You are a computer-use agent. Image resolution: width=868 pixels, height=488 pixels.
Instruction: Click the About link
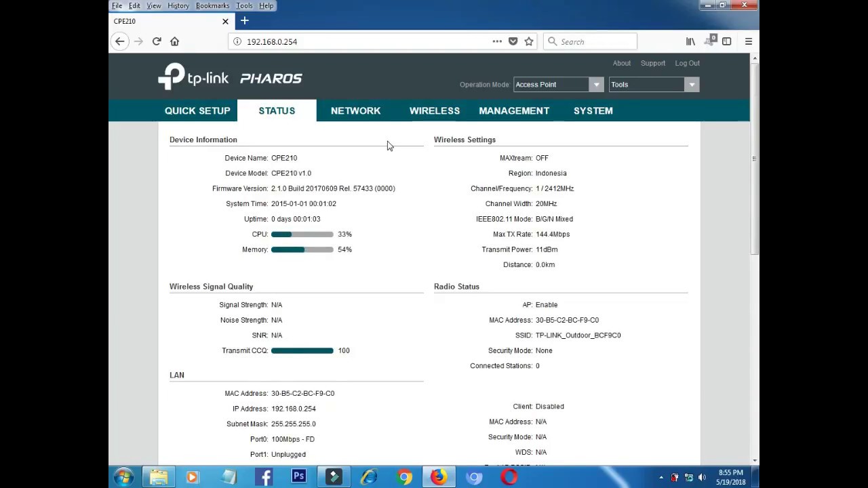click(x=622, y=63)
